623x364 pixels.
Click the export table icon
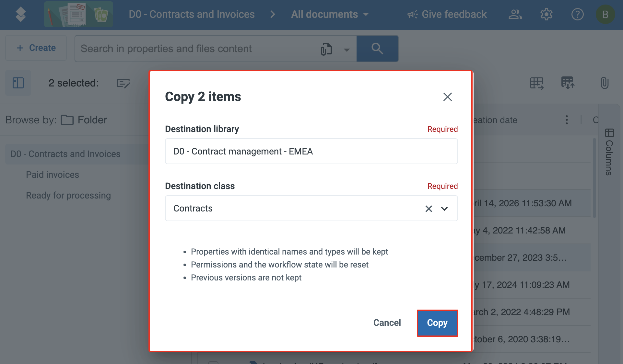pyautogui.click(x=537, y=83)
